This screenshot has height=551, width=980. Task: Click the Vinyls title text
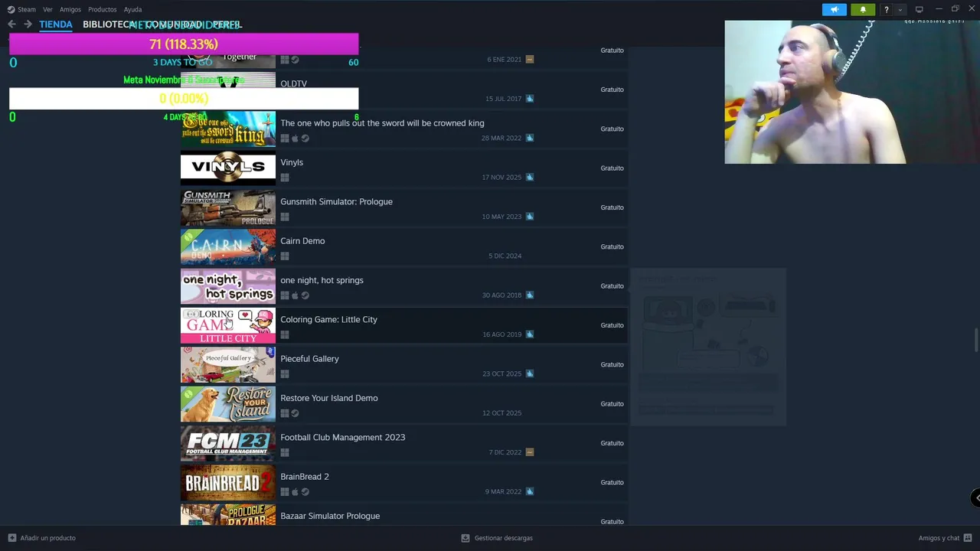[292, 162]
